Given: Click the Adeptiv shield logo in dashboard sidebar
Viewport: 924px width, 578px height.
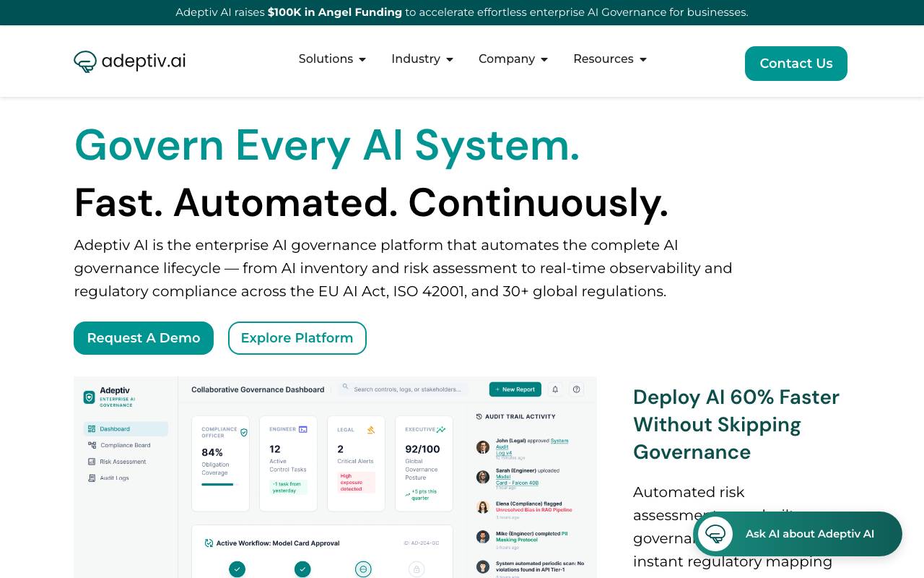Looking at the screenshot, I should pyautogui.click(x=90, y=397).
